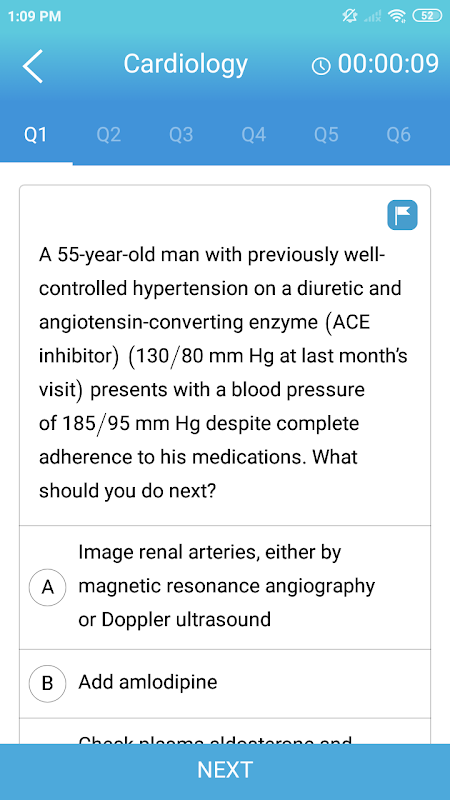Select answer option A radio circle
Screen dimensions: 450x800
[x=47, y=587]
